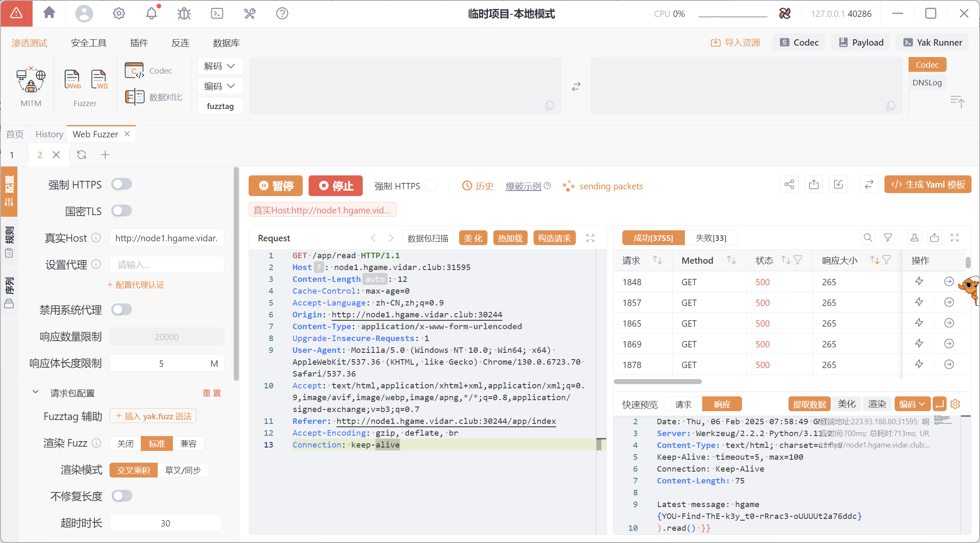Screen dimensions: 980x543
Task: Click the share icon in fuzzer toolbar
Action: pyautogui.click(x=789, y=185)
